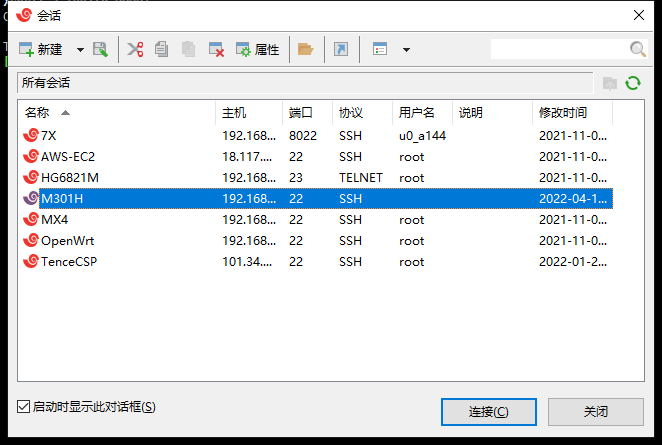The height and width of the screenshot is (445, 662).
Task: Click the 所有会话 path field
Action: 305,83
